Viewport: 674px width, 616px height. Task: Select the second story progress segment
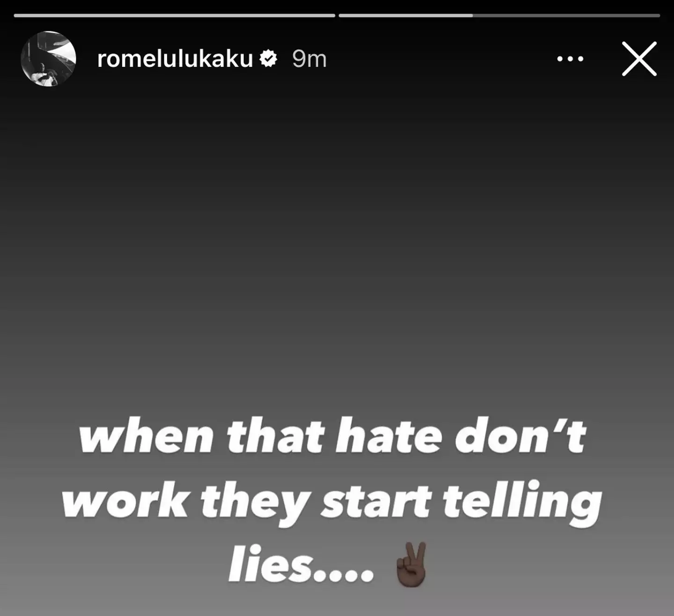pos(499,15)
